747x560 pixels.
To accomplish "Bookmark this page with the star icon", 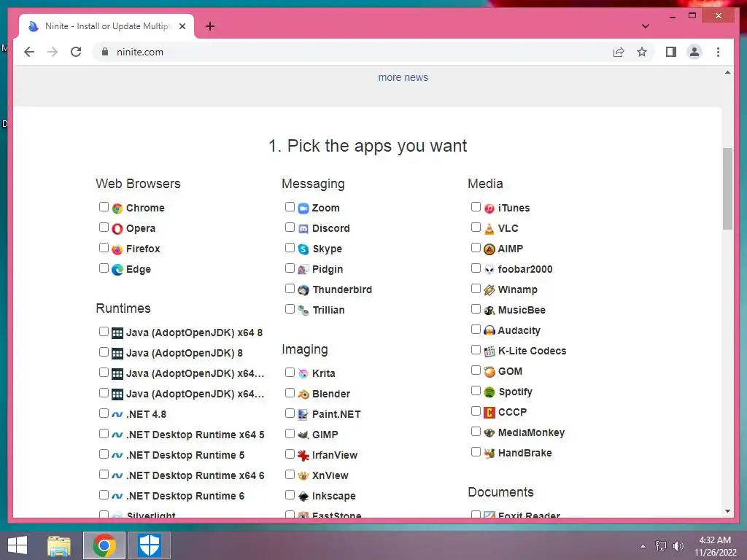I will tap(642, 52).
